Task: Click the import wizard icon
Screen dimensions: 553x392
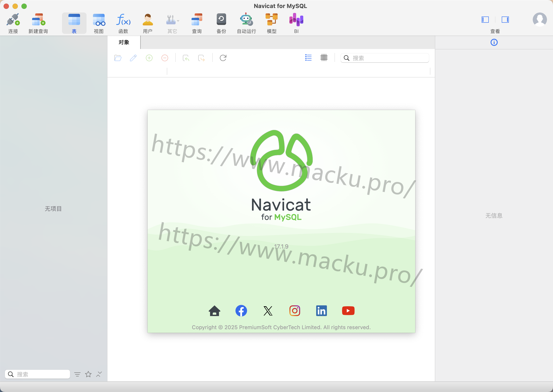Action: tap(186, 58)
